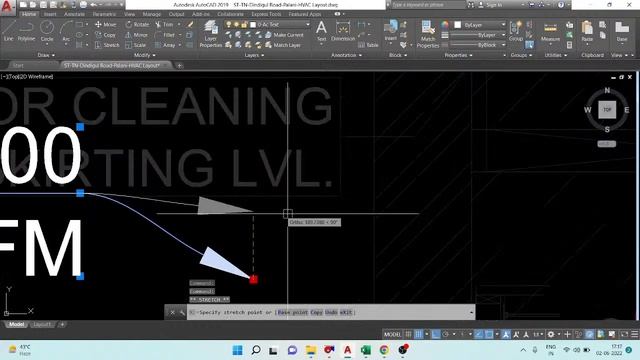640x360 pixels.
Task: Expand the Draw panel
Action: pyautogui.click(x=46, y=55)
